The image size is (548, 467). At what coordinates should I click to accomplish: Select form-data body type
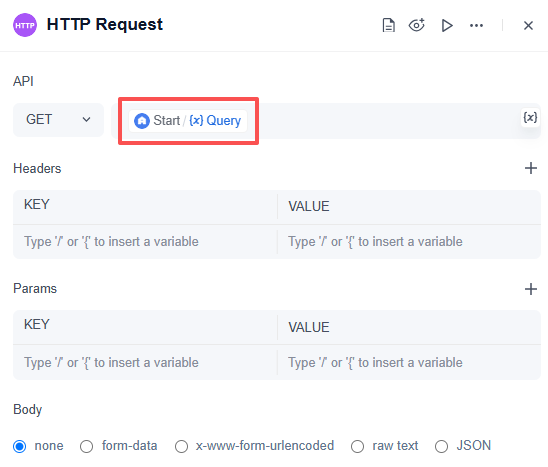86,446
